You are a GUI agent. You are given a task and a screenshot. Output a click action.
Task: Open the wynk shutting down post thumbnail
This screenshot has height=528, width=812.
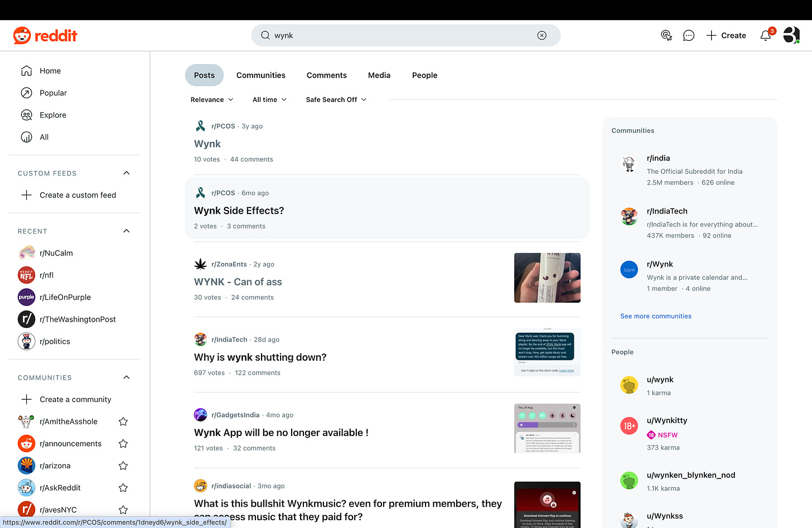(547, 352)
